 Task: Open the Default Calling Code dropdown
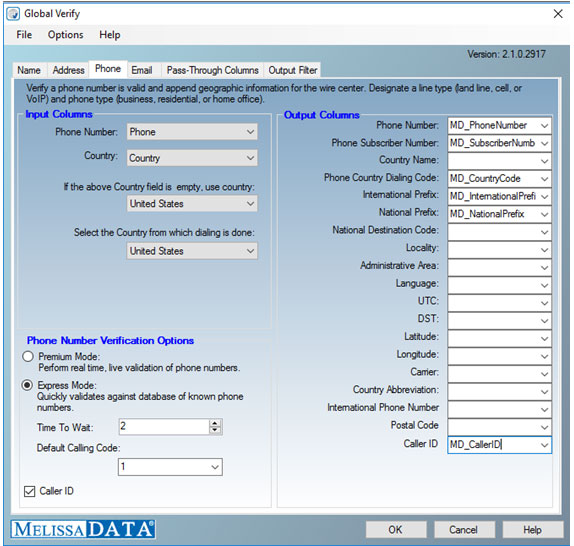click(170, 467)
